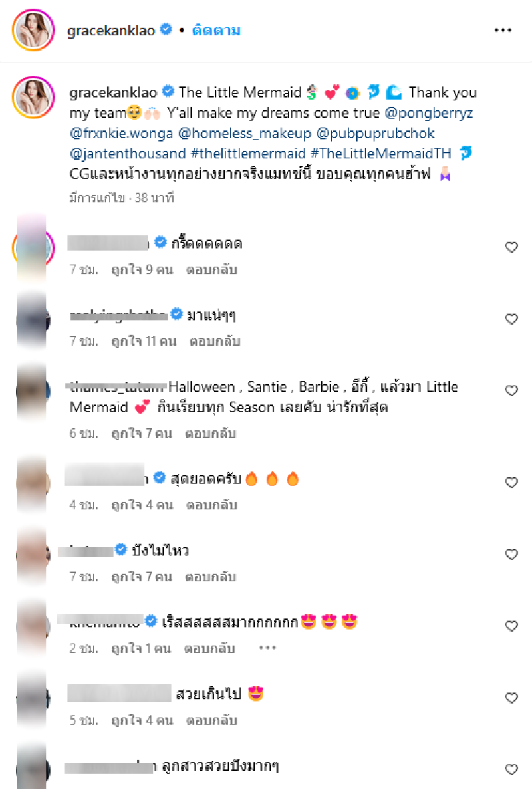
Task: Like the เริสสสสสสมากกกกกก comment
Action: (511, 625)
